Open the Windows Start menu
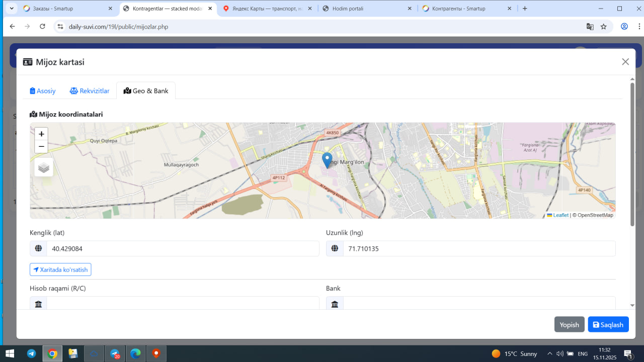Screen dimensions: 644x362 pyautogui.click(x=10, y=353)
